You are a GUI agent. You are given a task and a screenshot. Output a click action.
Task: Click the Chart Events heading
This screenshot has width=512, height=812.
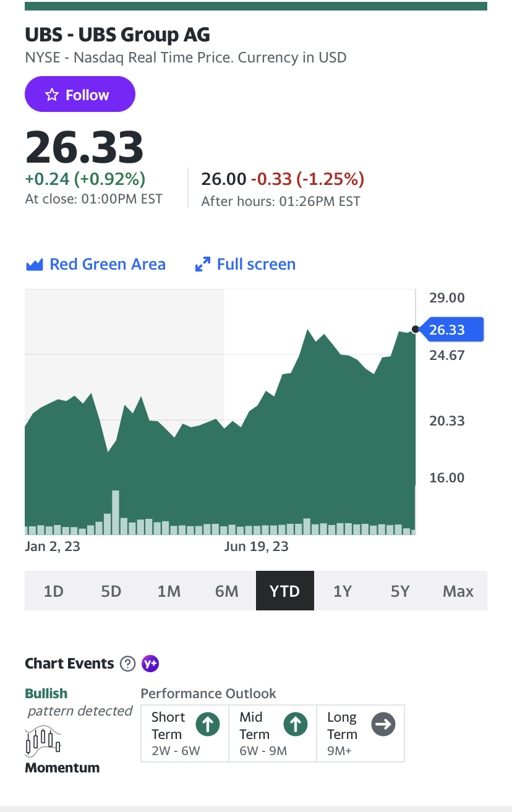coord(69,664)
